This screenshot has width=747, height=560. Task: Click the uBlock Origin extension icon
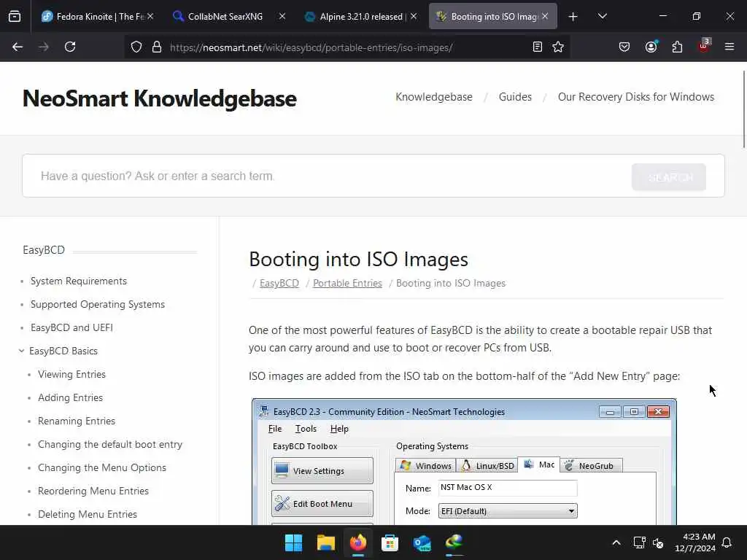[704, 46]
